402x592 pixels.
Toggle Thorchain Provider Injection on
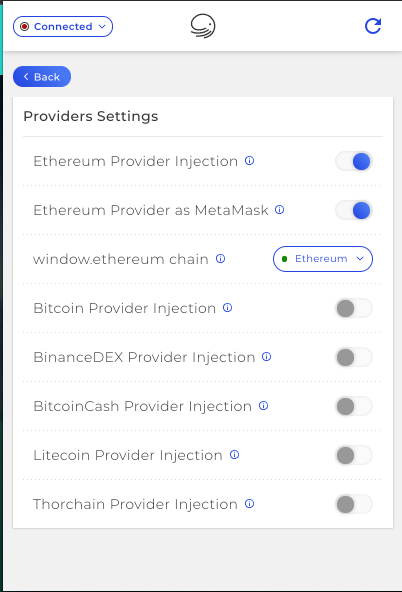coord(354,504)
